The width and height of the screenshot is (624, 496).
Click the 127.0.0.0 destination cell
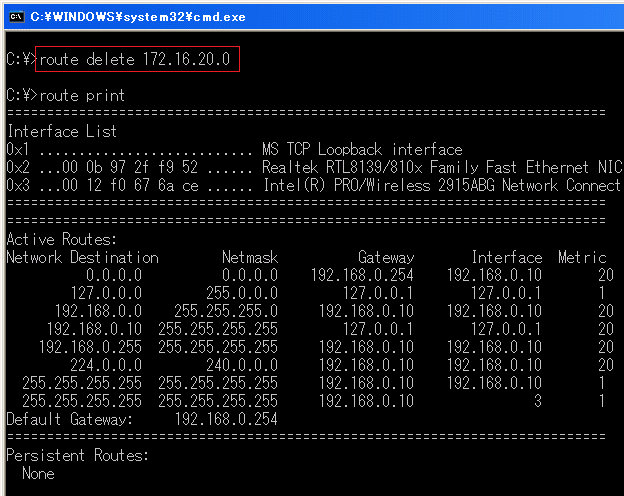coord(106,293)
